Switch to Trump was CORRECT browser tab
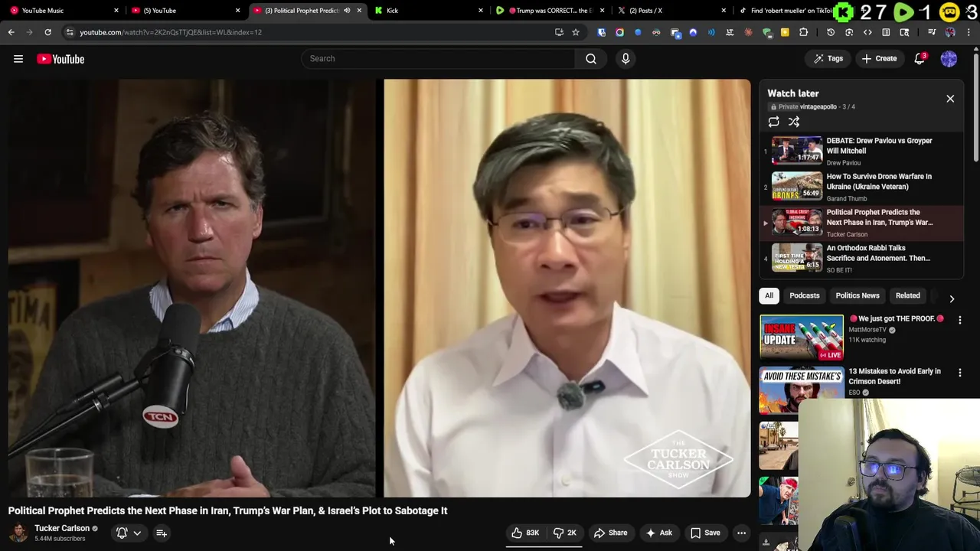The image size is (980, 551). 550,11
